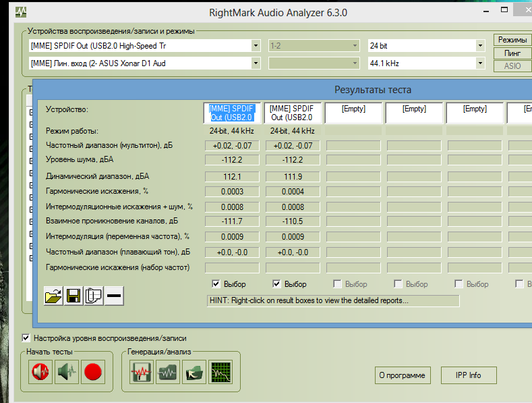Click the IPP Info button
This screenshot has width=532, height=403.
point(469,375)
